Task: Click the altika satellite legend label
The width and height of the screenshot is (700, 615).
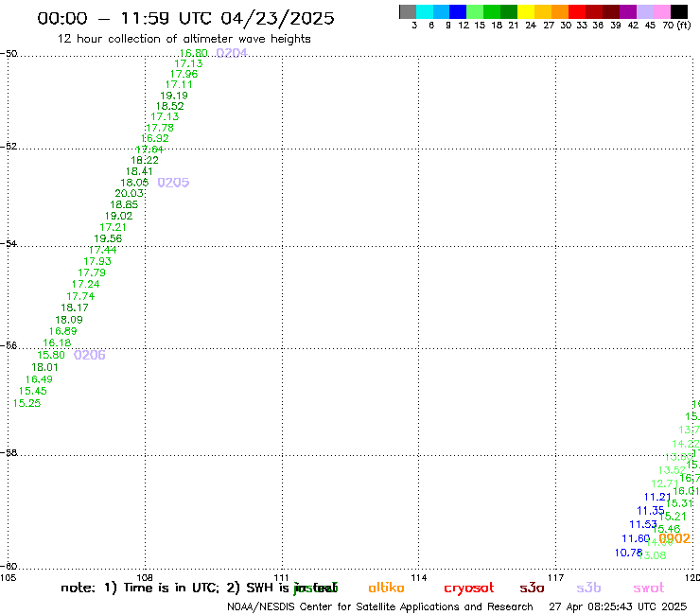Action: tap(386, 588)
